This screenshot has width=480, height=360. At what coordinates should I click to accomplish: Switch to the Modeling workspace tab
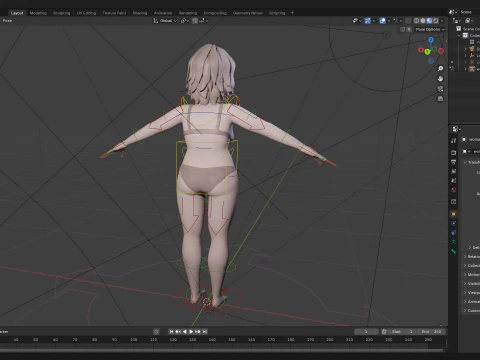pos(38,13)
